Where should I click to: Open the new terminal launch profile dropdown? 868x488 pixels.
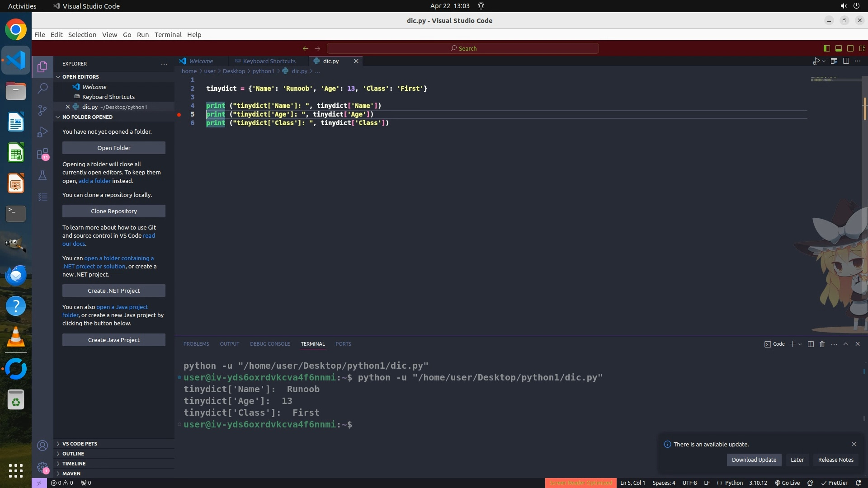pyautogui.click(x=801, y=344)
